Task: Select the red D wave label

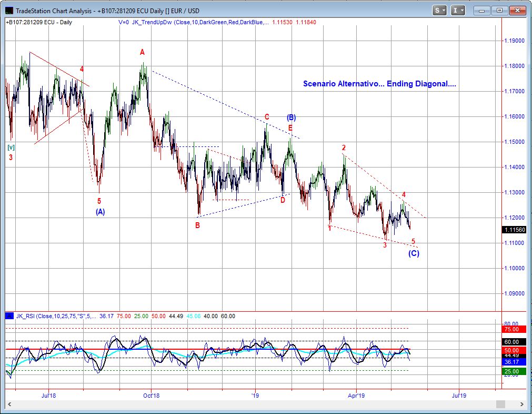Action: point(283,200)
